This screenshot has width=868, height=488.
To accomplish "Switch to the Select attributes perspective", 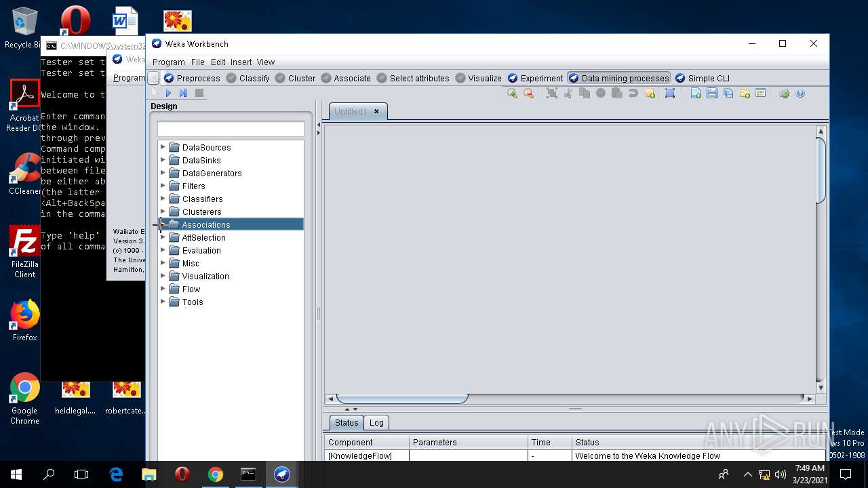I will pyautogui.click(x=413, y=78).
